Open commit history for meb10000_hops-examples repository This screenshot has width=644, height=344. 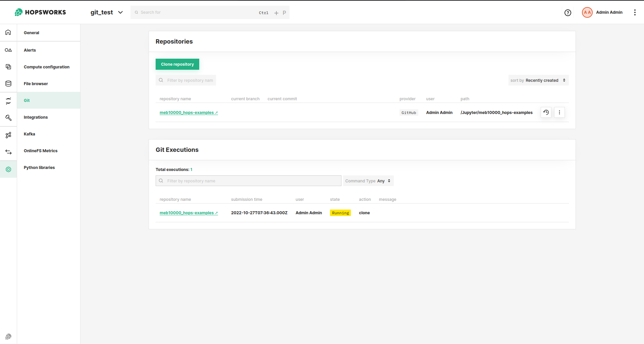pos(546,112)
